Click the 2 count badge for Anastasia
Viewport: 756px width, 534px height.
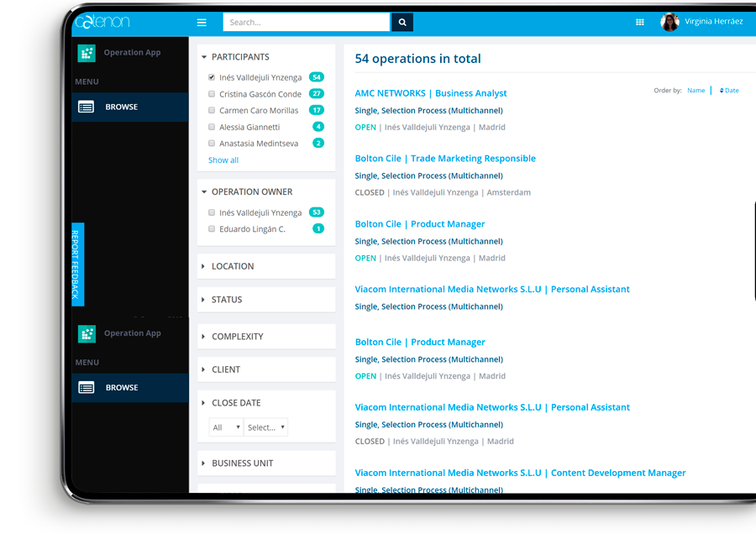pyautogui.click(x=318, y=143)
